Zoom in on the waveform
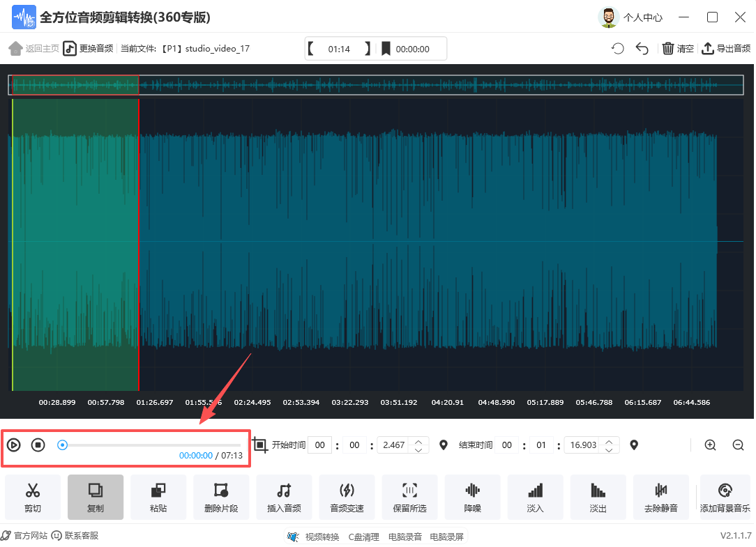 (x=710, y=445)
